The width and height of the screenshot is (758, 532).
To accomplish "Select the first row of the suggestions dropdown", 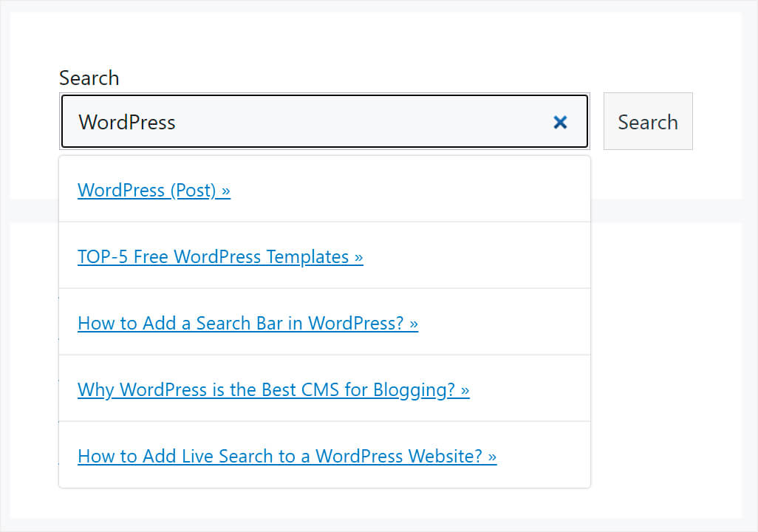I will click(324, 190).
